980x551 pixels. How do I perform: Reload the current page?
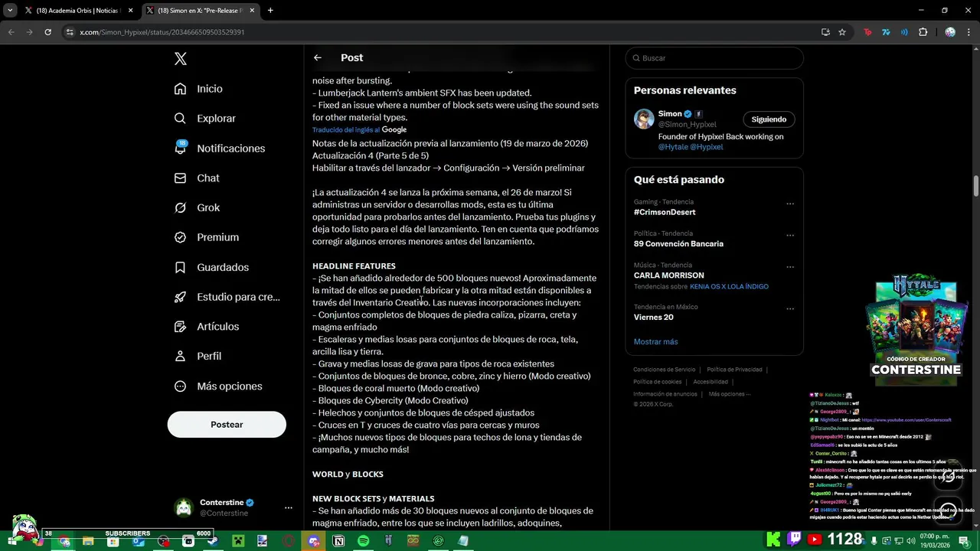click(47, 32)
